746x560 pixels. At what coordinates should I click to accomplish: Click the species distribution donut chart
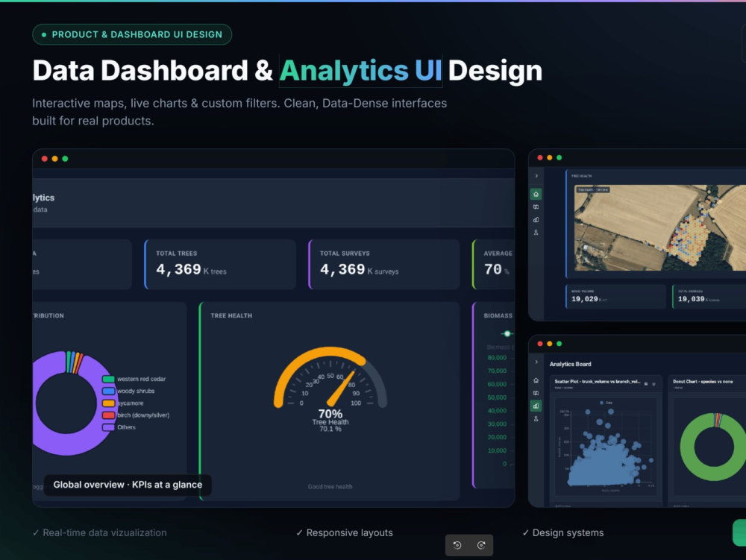[74, 403]
